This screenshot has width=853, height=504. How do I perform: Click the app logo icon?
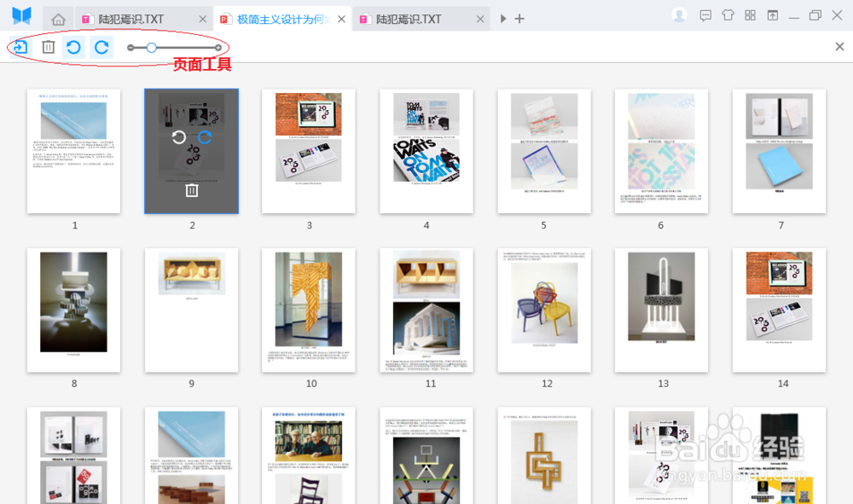coord(22,15)
